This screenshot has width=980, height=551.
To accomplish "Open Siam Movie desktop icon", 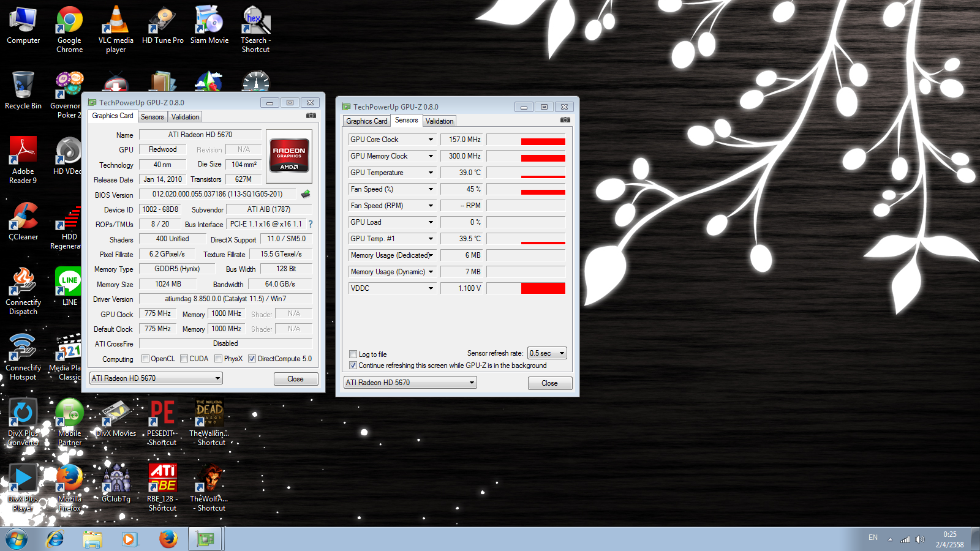I will pyautogui.click(x=209, y=26).
